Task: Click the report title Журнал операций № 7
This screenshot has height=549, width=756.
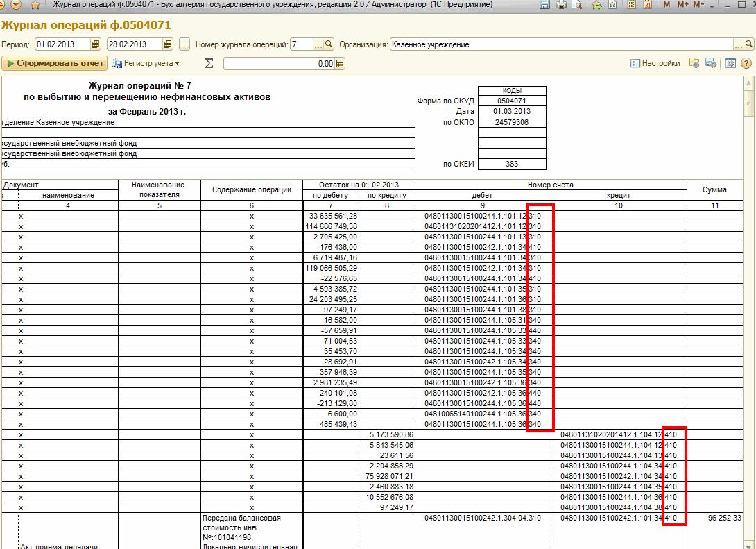Action: tap(140, 86)
